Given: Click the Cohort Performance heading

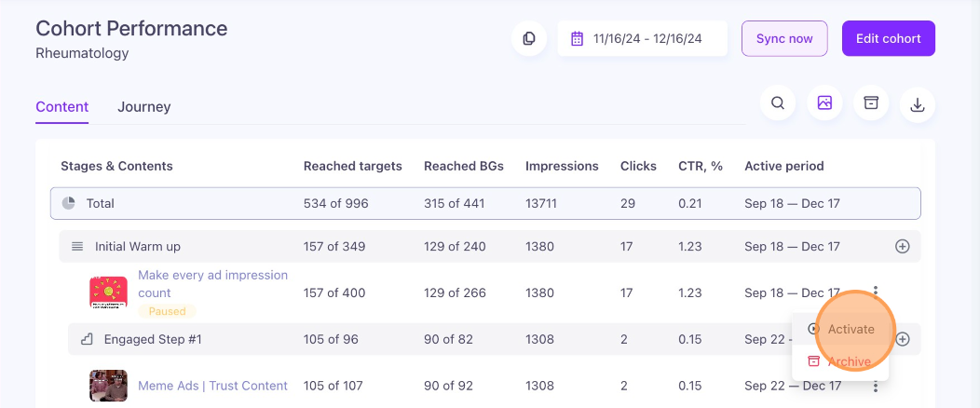Looking at the screenshot, I should 131,28.
